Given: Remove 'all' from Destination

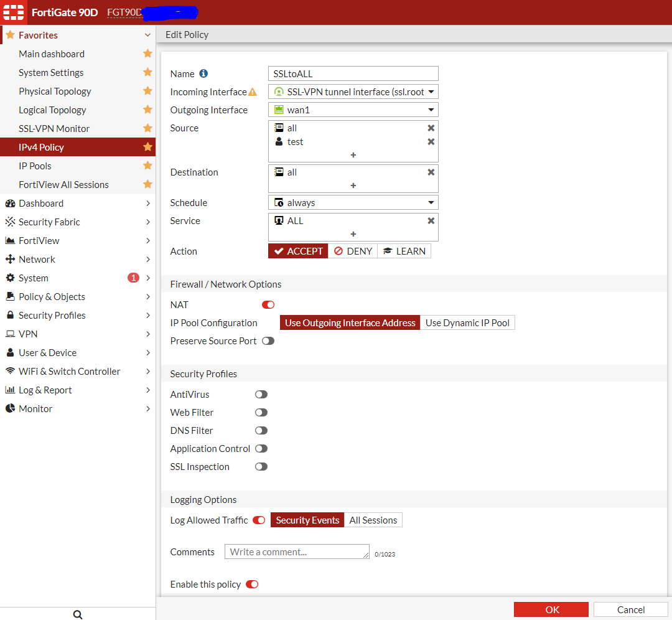Looking at the screenshot, I should click(x=431, y=172).
